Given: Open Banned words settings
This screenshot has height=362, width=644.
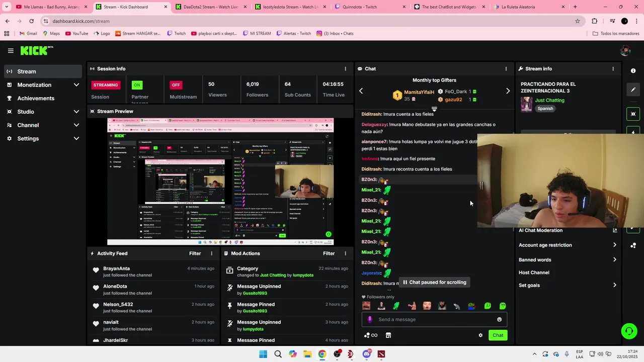Looking at the screenshot, I should (568, 260).
